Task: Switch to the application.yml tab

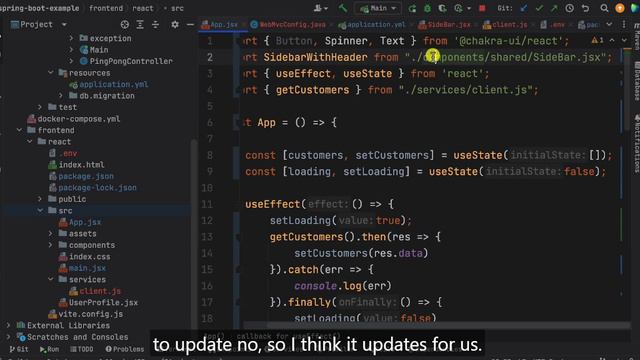Action: coord(372,24)
